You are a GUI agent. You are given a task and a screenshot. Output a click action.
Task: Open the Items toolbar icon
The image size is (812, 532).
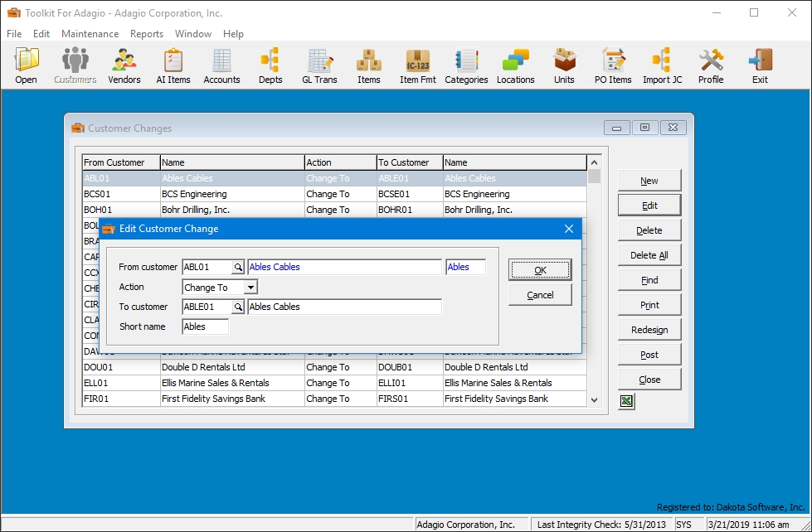(x=369, y=65)
